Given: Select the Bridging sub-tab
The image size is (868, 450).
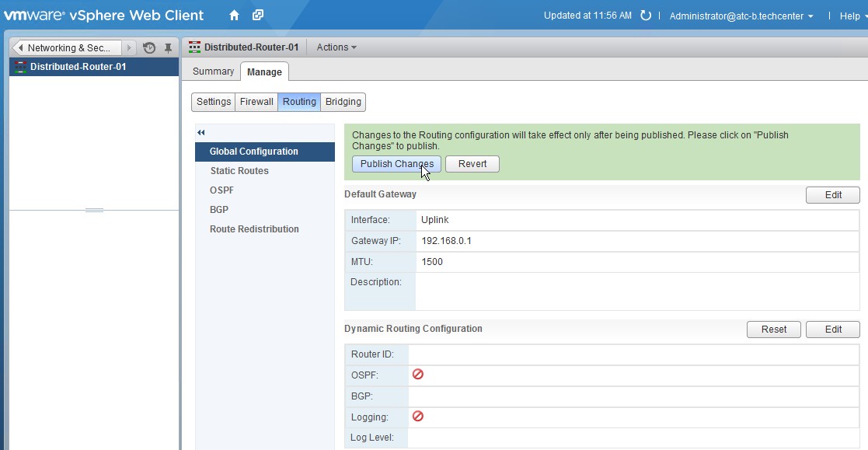Looking at the screenshot, I should pyautogui.click(x=343, y=101).
